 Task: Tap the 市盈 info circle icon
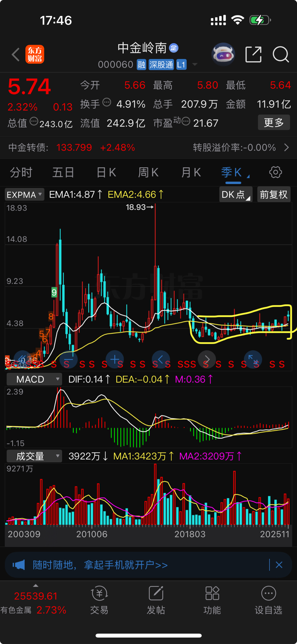tap(186, 121)
